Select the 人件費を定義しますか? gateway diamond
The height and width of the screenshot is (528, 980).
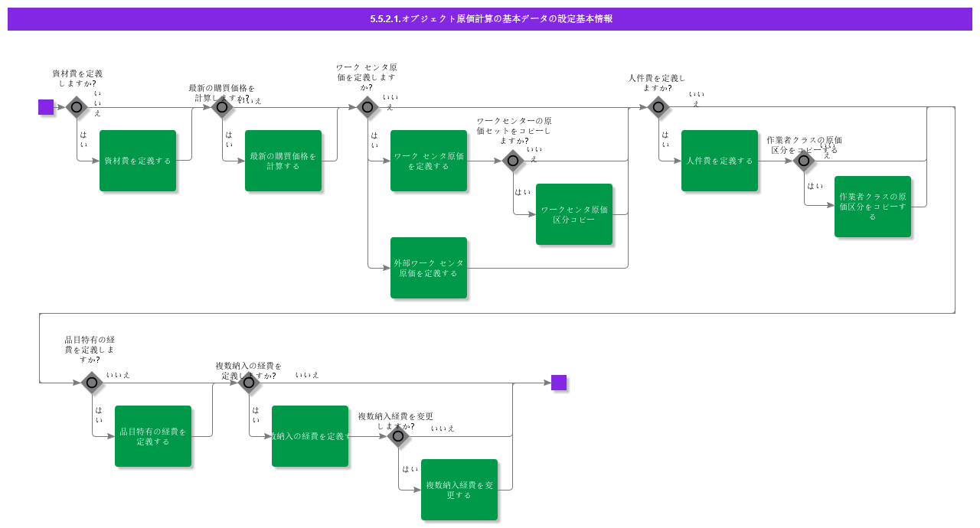tap(658, 107)
